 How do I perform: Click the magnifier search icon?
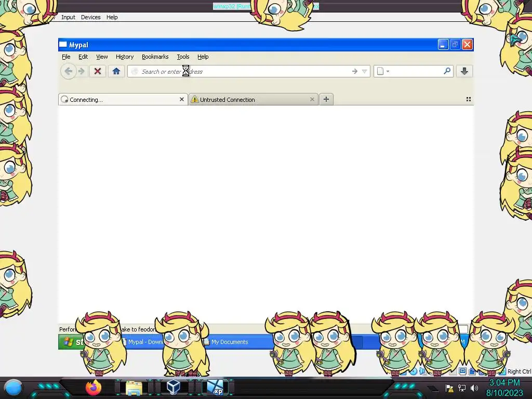pos(447,71)
